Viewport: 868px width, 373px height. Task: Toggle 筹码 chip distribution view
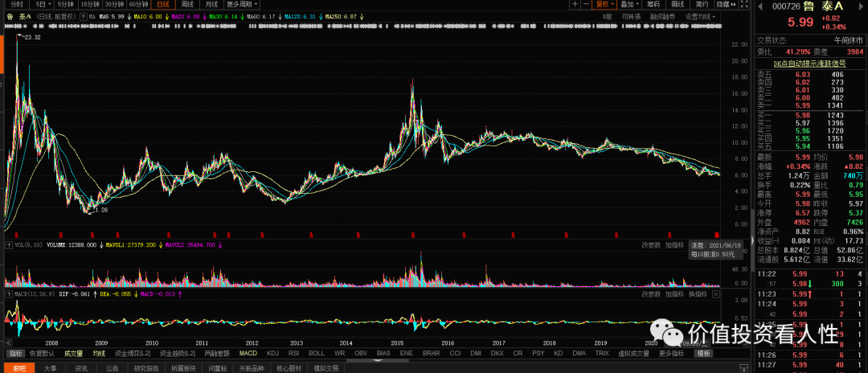point(653,5)
